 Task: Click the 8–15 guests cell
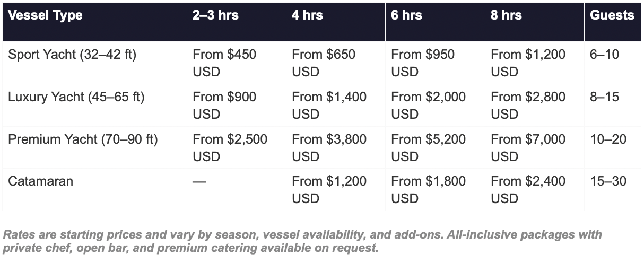pos(604,97)
